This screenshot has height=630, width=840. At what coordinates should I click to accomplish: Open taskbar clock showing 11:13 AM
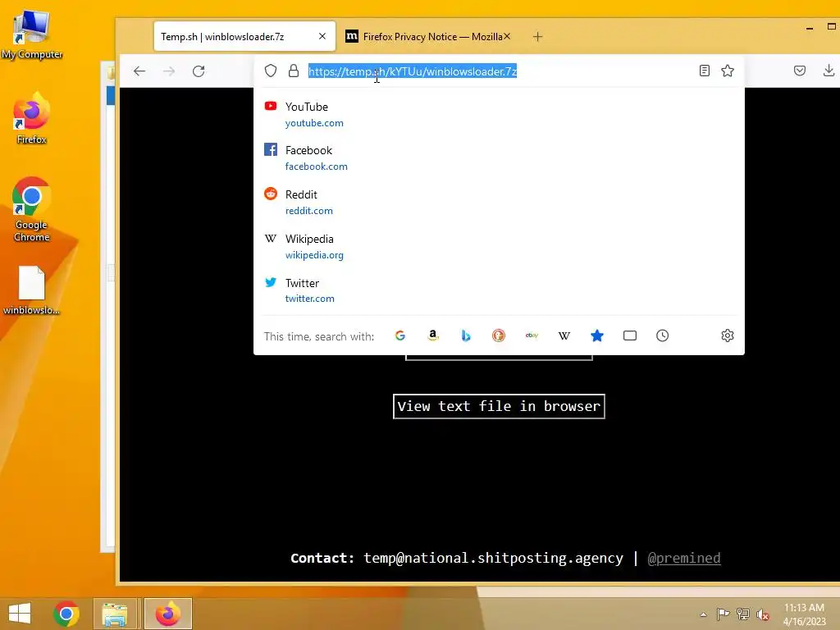[804, 614]
